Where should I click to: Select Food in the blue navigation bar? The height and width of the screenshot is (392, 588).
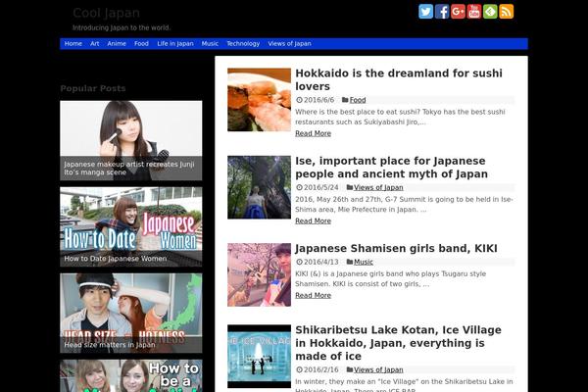(141, 43)
